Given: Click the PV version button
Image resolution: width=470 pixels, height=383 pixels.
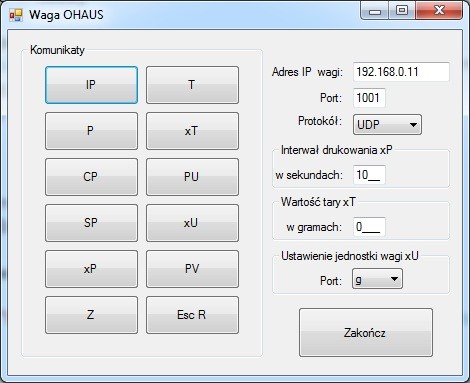Looking at the screenshot, I should tap(192, 269).
